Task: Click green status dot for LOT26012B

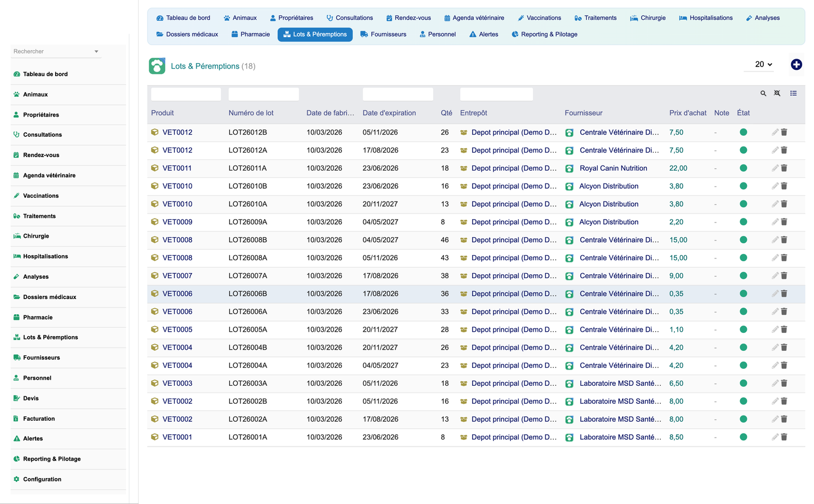Action: (744, 132)
